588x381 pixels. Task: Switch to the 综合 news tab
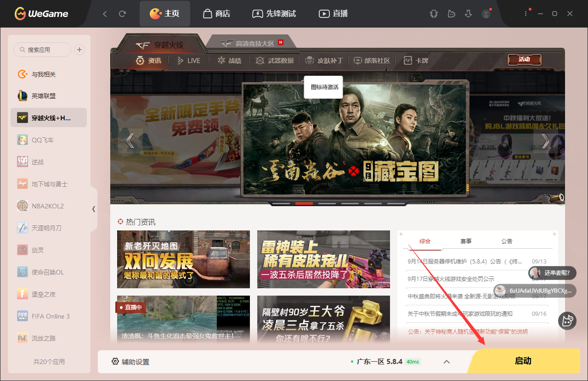point(425,241)
